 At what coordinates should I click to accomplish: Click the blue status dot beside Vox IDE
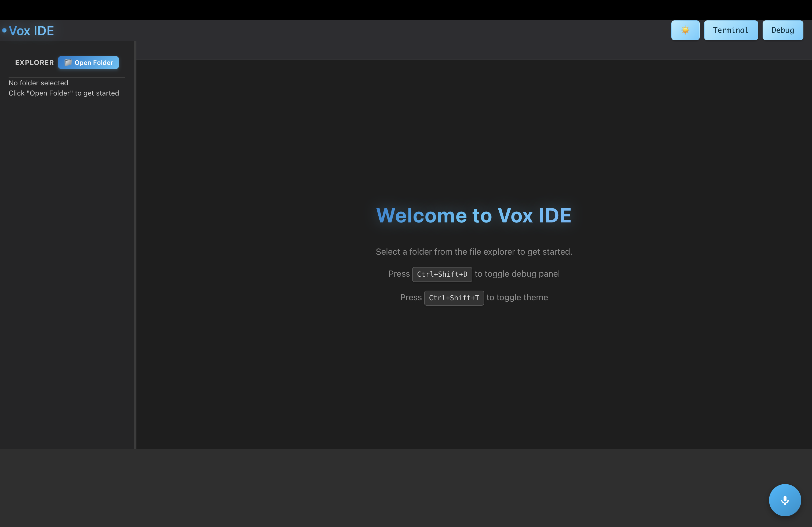pyautogui.click(x=5, y=30)
